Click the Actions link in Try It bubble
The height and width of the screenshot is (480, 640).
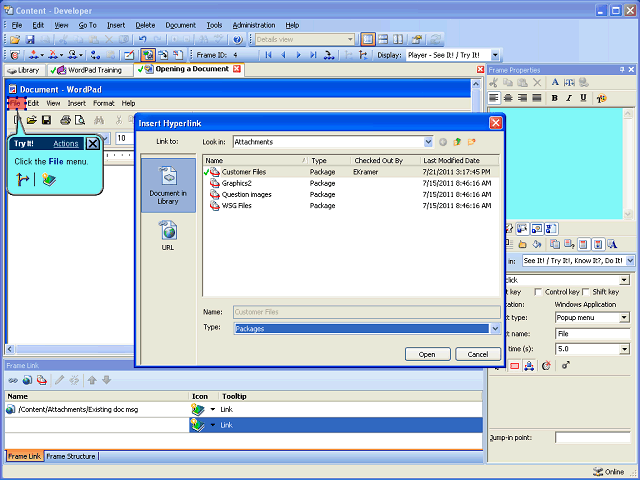[65, 144]
